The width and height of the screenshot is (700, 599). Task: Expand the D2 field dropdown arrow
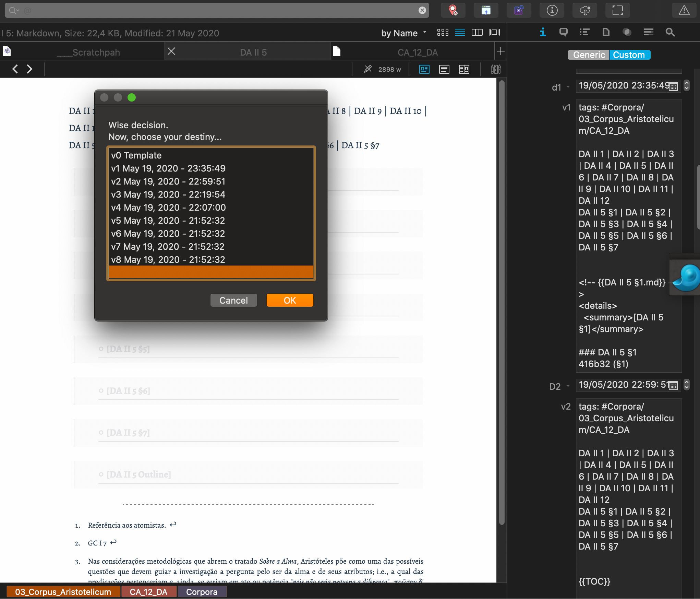[x=568, y=386]
